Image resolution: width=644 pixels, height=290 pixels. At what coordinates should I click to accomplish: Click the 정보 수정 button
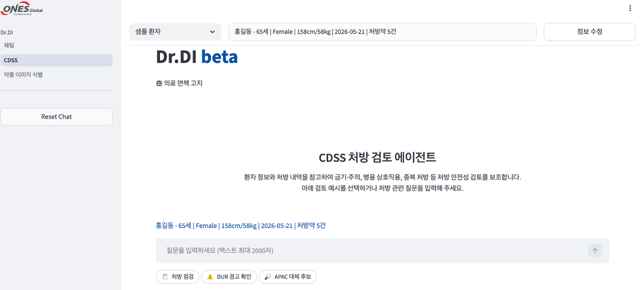(589, 32)
